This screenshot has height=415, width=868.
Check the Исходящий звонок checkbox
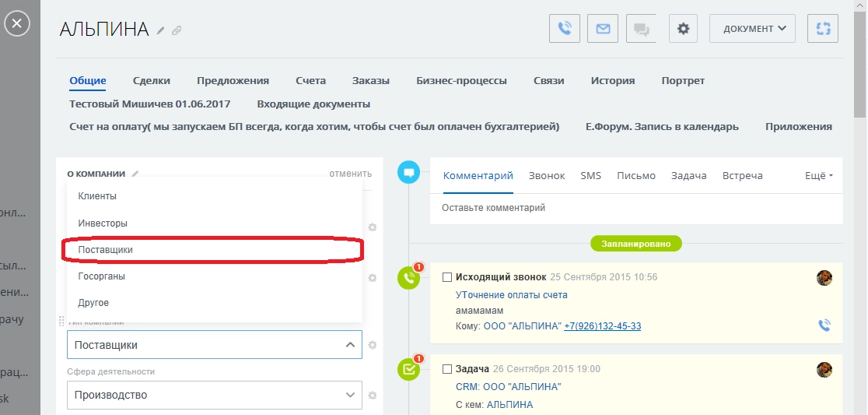[x=447, y=277]
